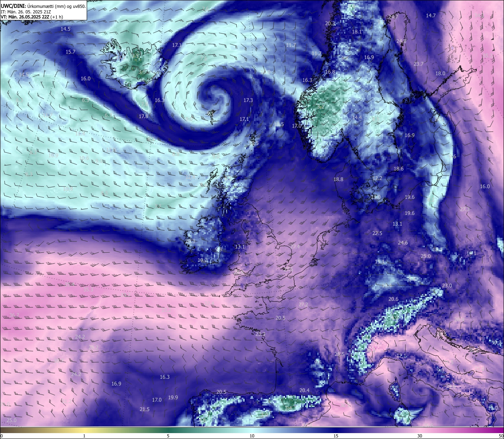Click the 10.9 value label
This screenshot has width=504, height=439.
[x=53, y=156]
